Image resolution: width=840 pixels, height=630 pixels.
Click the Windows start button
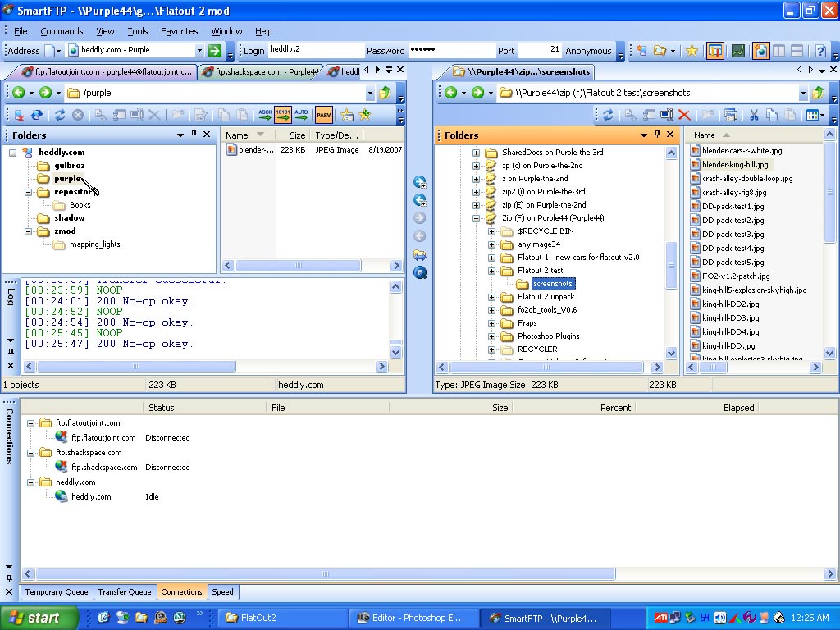(39, 618)
